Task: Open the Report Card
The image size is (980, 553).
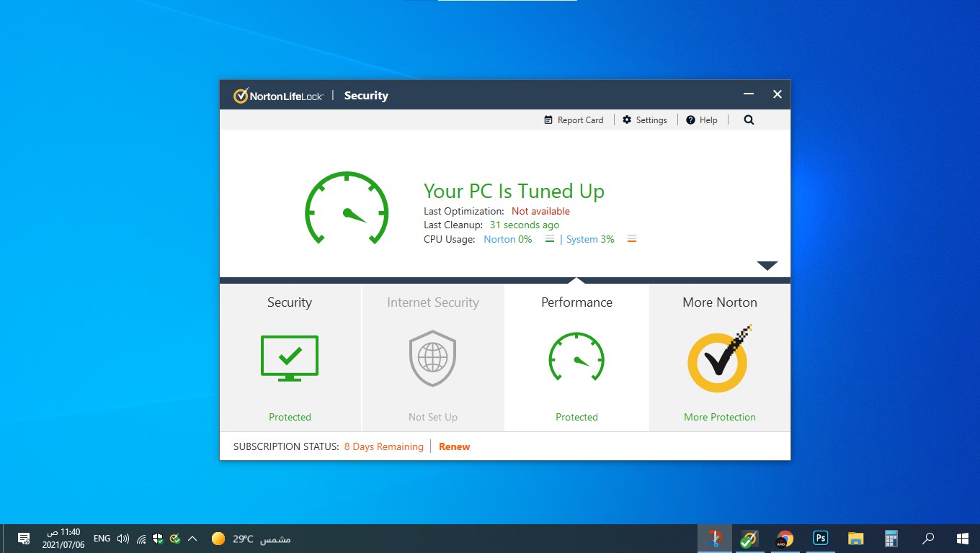Action: click(x=574, y=120)
